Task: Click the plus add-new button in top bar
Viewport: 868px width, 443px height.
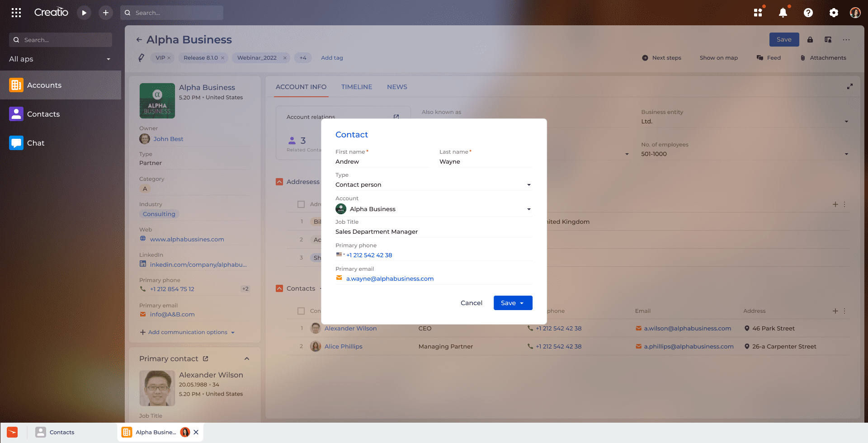Action: pos(105,13)
